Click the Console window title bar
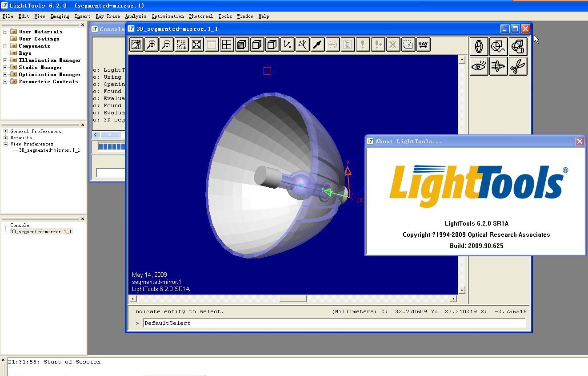The height and width of the screenshot is (376, 588). [108, 29]
